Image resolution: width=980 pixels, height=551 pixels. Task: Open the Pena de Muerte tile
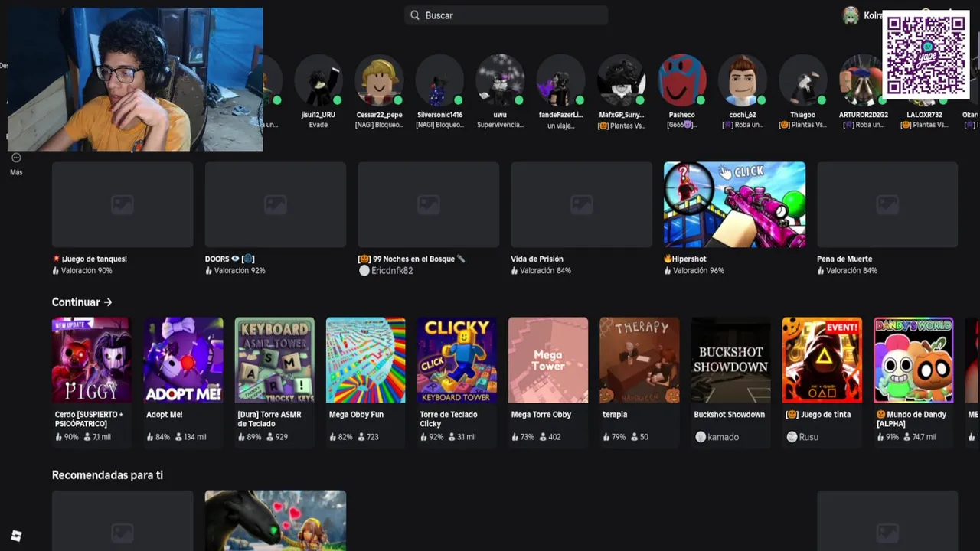coord(887,204)
